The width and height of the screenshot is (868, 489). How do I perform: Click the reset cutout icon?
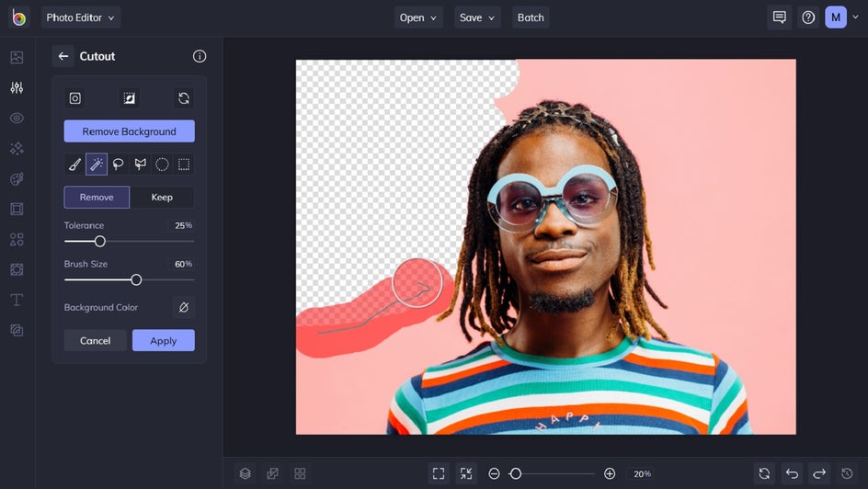pyautogui.click(x=184, y=98)
